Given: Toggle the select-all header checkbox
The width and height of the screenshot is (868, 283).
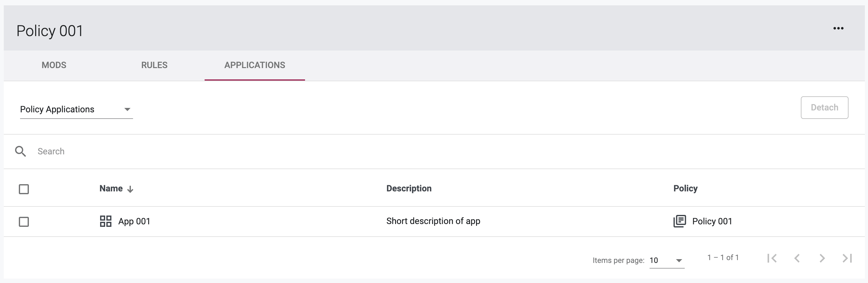Looking at the screenshot, I should 24,189.
